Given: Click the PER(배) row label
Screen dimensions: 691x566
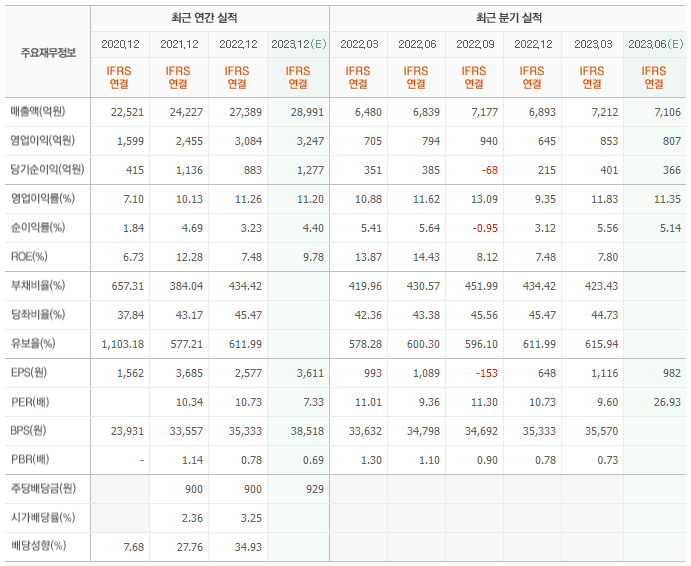Looking at the screenshot, I should 30,402.
